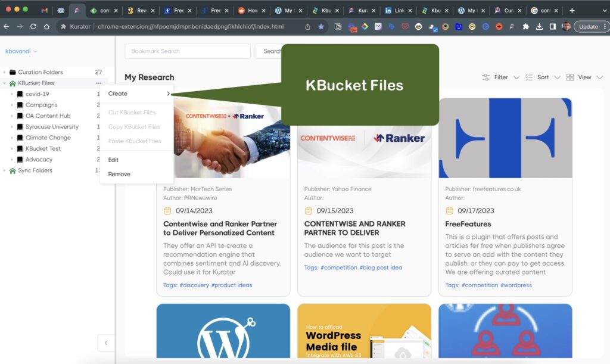Click the Bookmark Search input field

tap(187, 51)
